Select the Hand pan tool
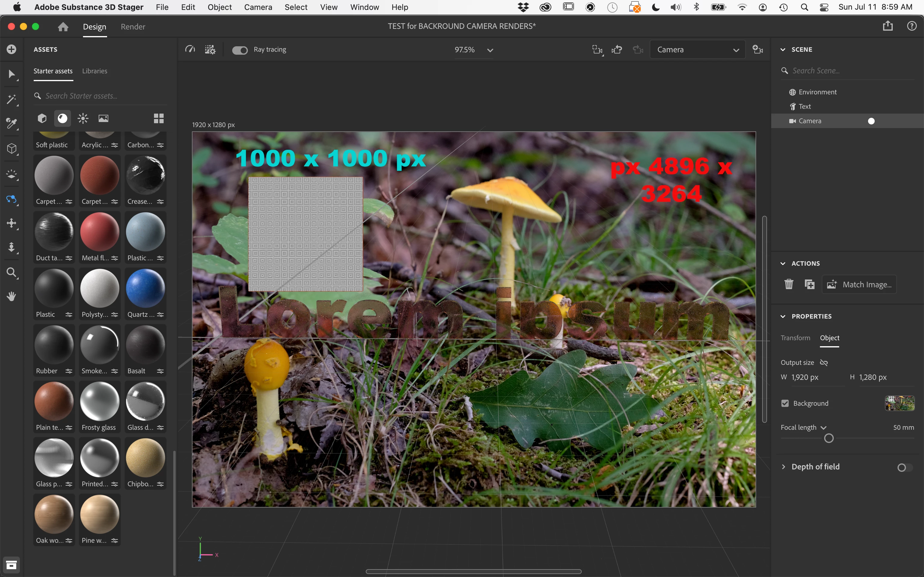The height and width of the screenshot is (577, 924). tap(11, 296)
